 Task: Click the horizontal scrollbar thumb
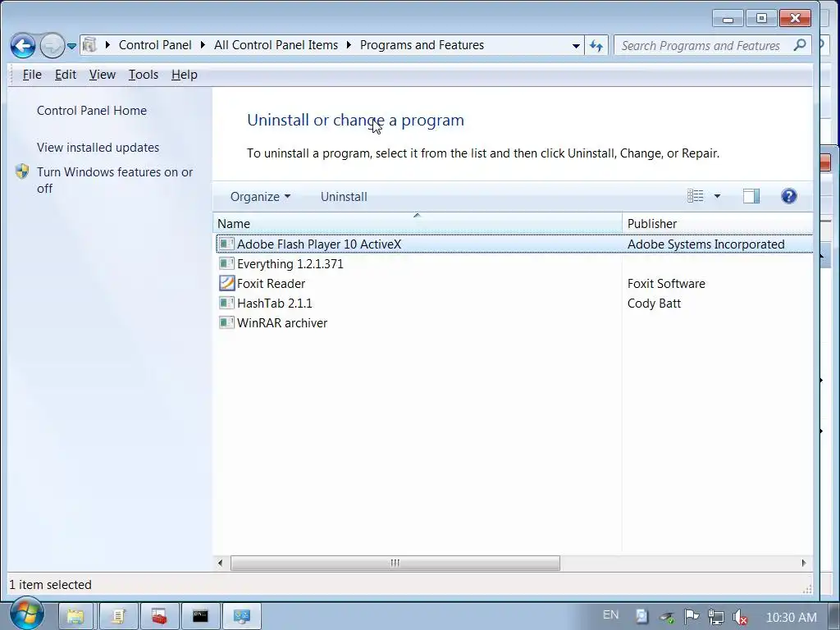pyautogui.click(x=395, y=563)
